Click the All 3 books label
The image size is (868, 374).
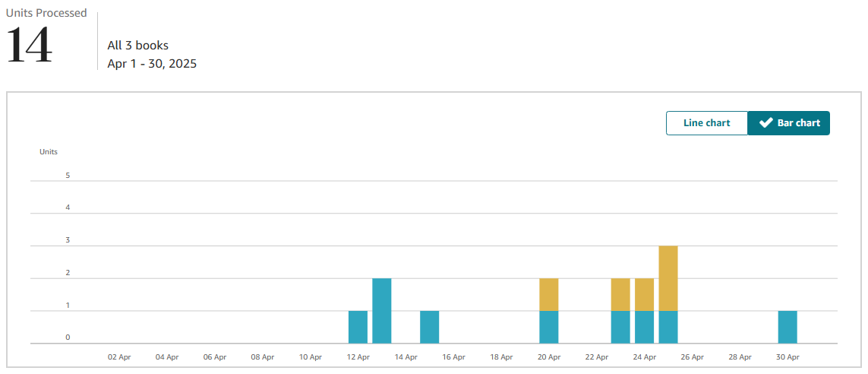click(x=138, y=46)
